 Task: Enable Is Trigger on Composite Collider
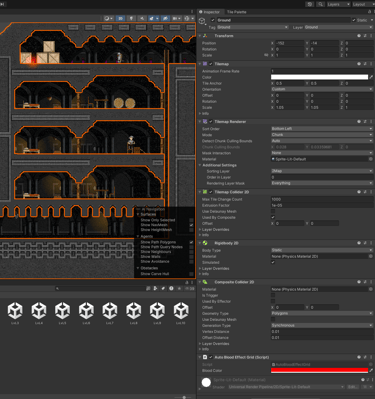pos(273,295)
